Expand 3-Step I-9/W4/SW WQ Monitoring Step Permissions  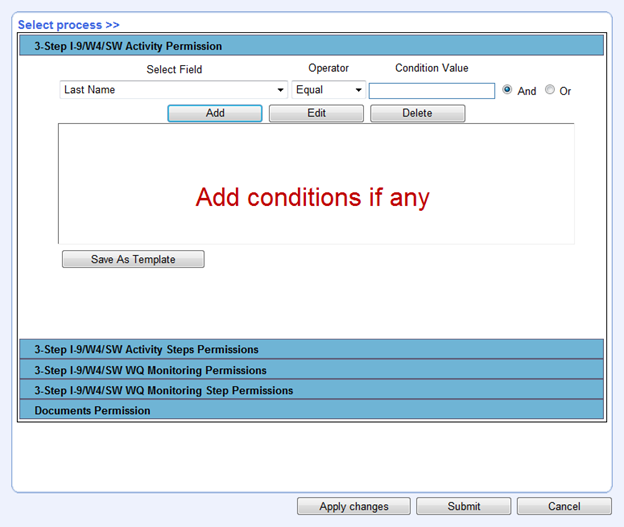312,390
